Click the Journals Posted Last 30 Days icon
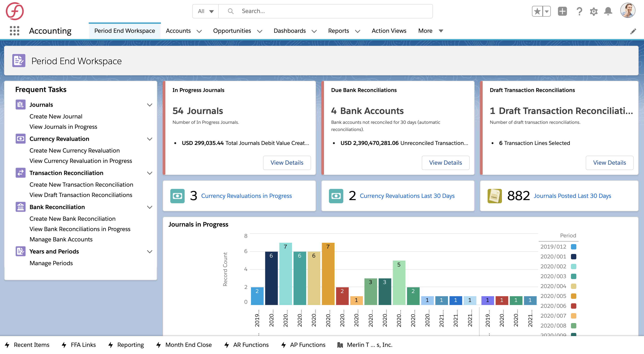 495,196
